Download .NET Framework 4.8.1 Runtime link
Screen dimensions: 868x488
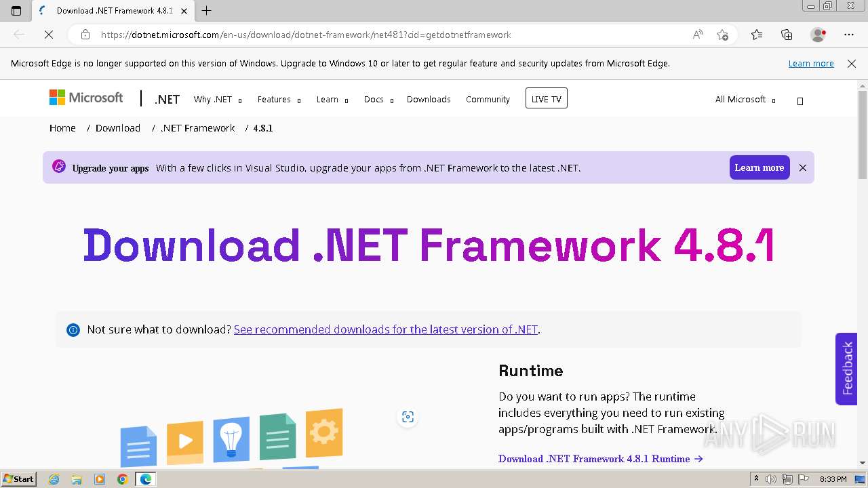[601, 459]
